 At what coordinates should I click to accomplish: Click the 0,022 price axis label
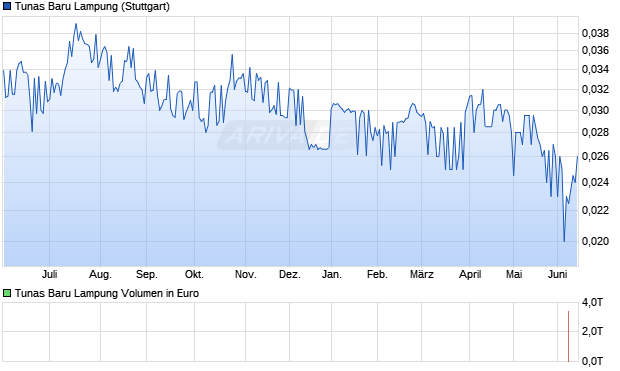tap(595, 210)
